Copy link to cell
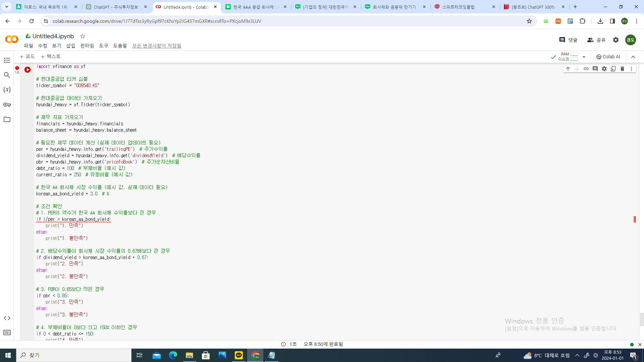Image resolution: width=644 pixels, height=362 pixels. 586,69
